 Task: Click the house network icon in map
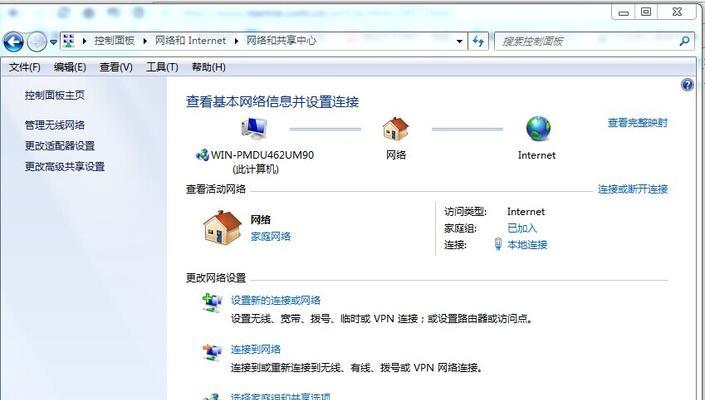click(x=396, y=129)
